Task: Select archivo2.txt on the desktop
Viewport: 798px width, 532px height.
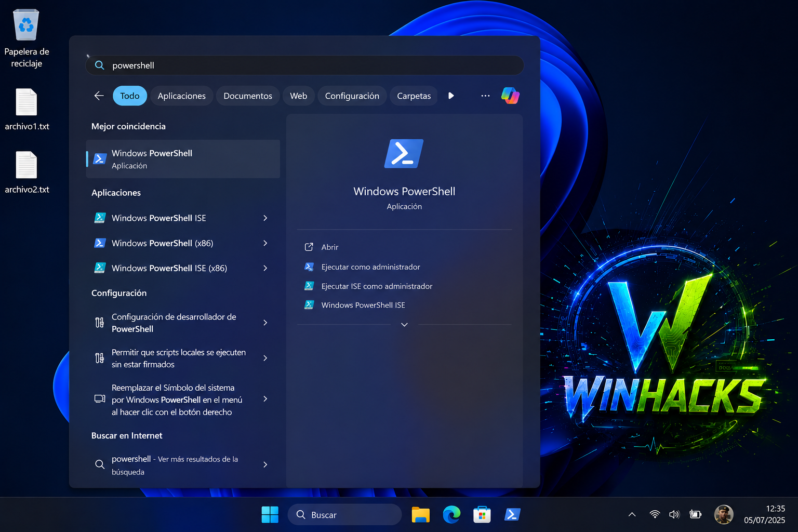Action: 26,172
